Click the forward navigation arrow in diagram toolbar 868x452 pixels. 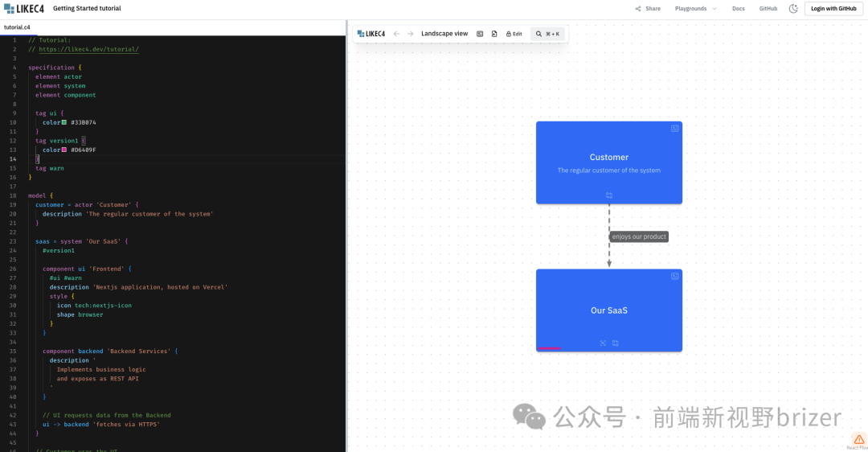pyautogui.click(x=411, y=34)
